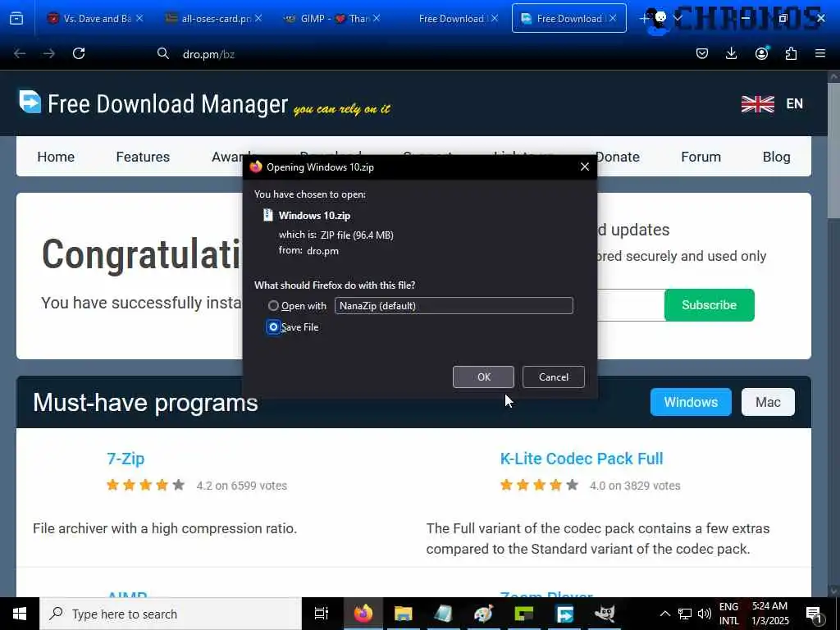
Task: Click the ENG INTL language indicator
Action: [728, 614]
